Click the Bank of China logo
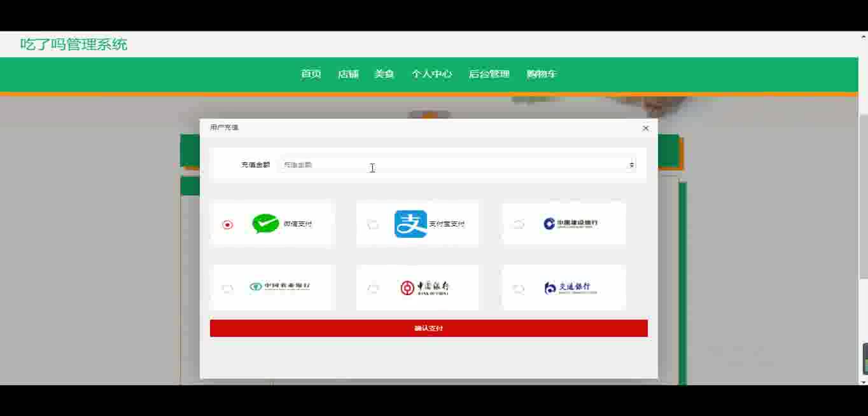Viewport: 868px width, 416px height. pyautogui.click(x=425, y=288)
